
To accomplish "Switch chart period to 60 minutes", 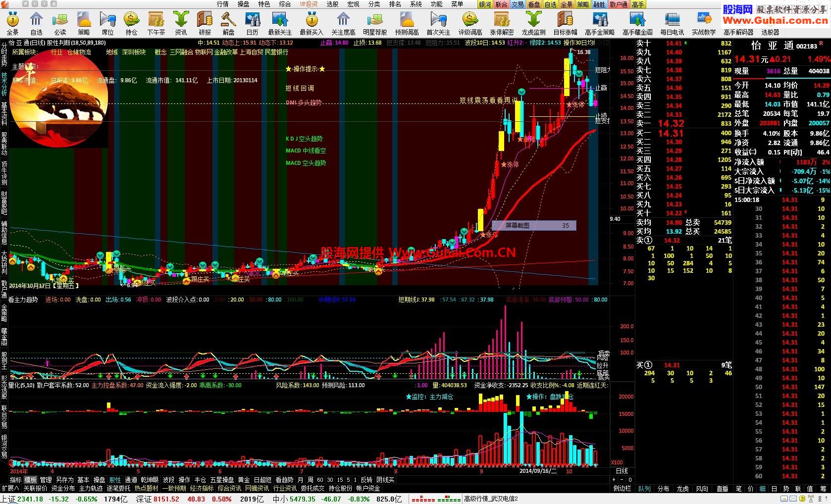I will click(x=320, y=480).
